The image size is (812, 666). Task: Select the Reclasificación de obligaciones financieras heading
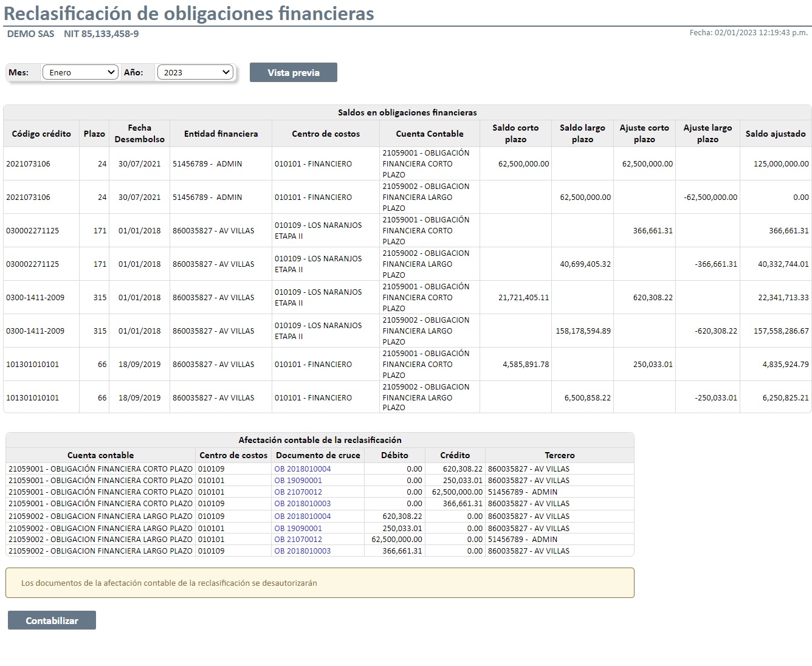tap(189, 13)
